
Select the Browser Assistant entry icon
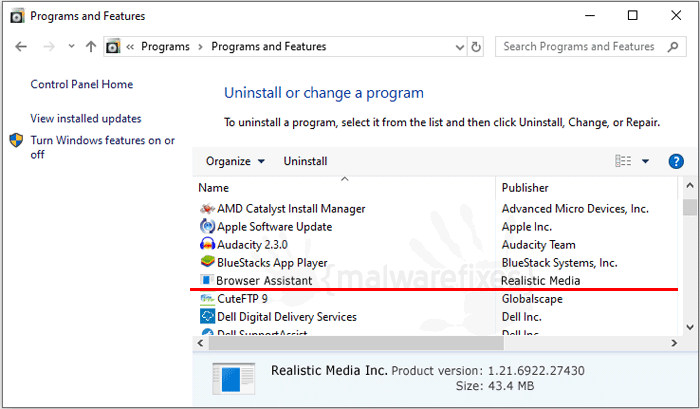tap(206, 280)
